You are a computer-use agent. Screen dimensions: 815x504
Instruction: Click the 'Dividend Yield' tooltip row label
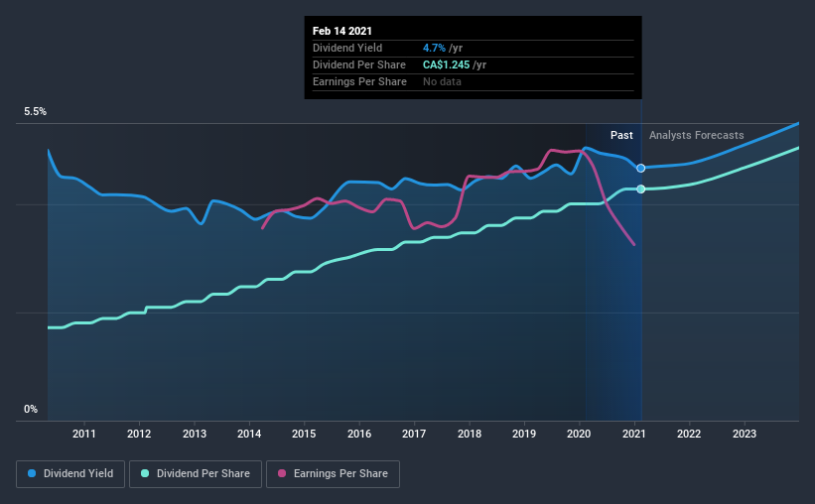click(347, 48)
